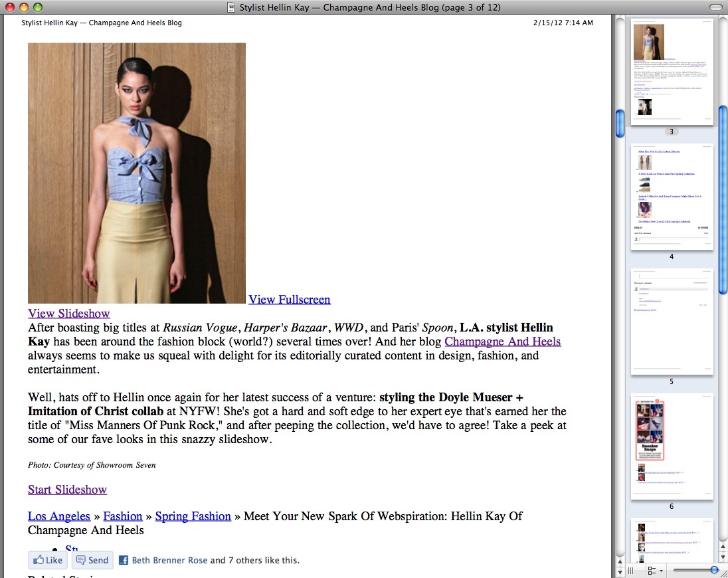Click the Facebook logo icon
The image size is (728, 578).
tap(123, 560)
